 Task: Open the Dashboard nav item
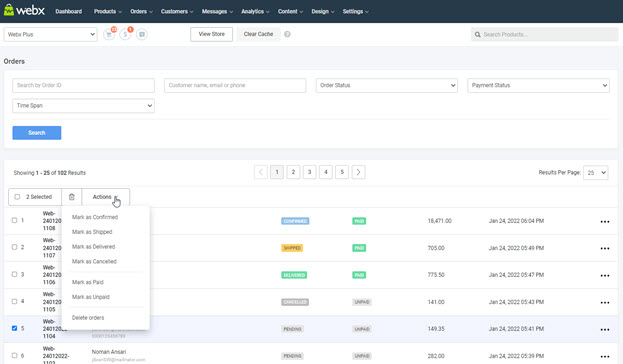pyautogui.click(x=69, y=12)
